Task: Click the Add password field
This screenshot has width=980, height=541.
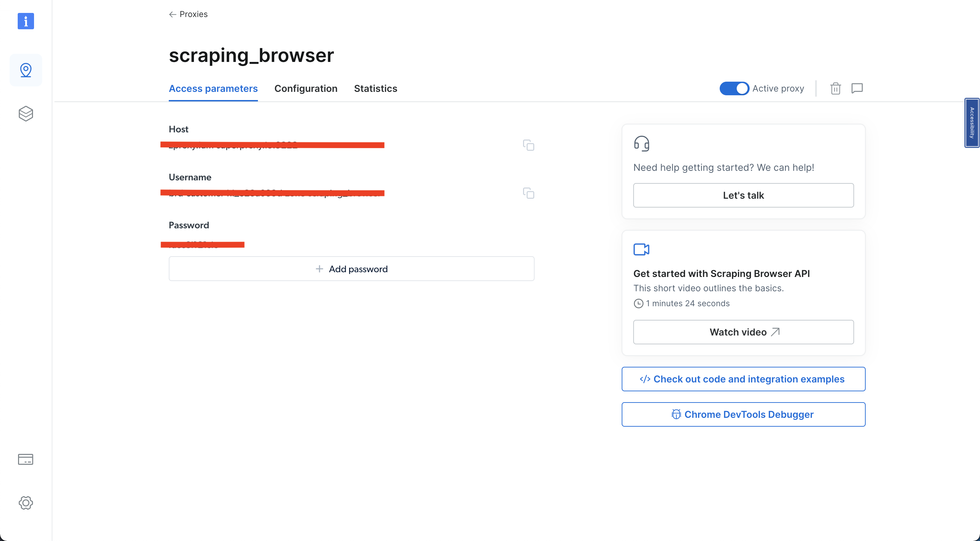Action: tap(351, 268)
